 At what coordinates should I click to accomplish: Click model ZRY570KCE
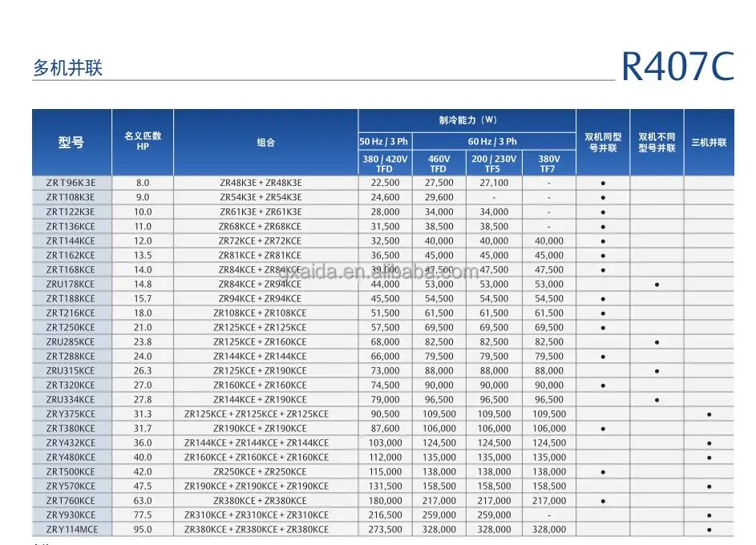click(x=71, y=486)
